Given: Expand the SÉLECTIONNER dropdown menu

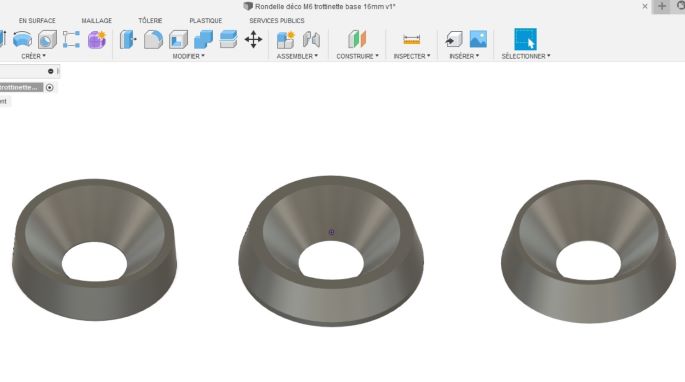Looking at the screenshot, I should (526, 56).
